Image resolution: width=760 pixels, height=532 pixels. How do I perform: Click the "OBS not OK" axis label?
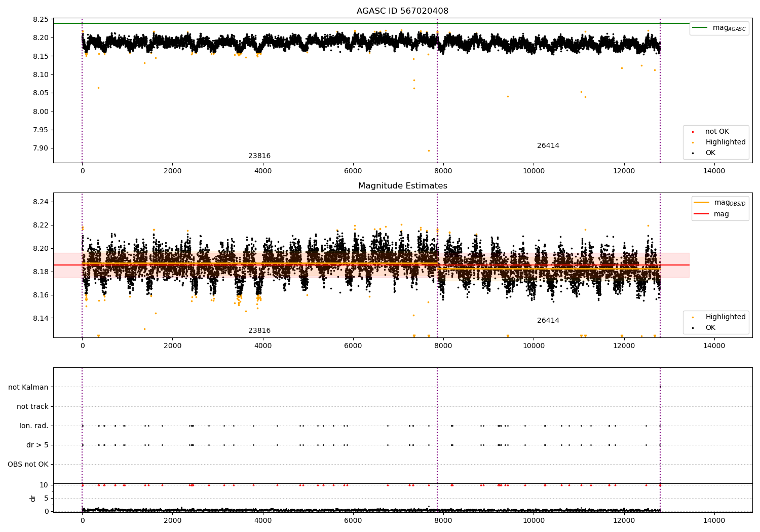[28, 464]
